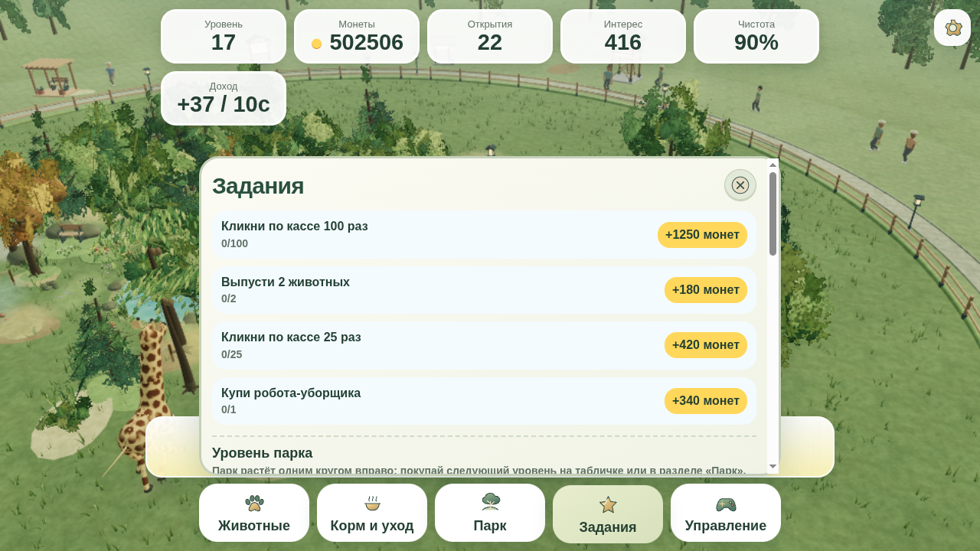The image size is (980, 551).
Task: Click the tasks panel scrollbar thumb
Action: tap(773, 214)
